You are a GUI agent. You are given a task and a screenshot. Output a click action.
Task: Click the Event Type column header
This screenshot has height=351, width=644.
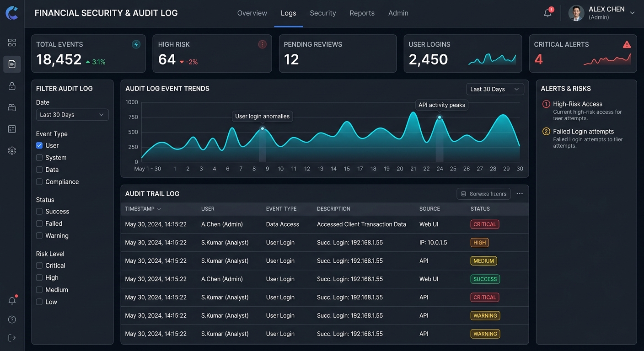pyautogui.click(x=281, y=209)
